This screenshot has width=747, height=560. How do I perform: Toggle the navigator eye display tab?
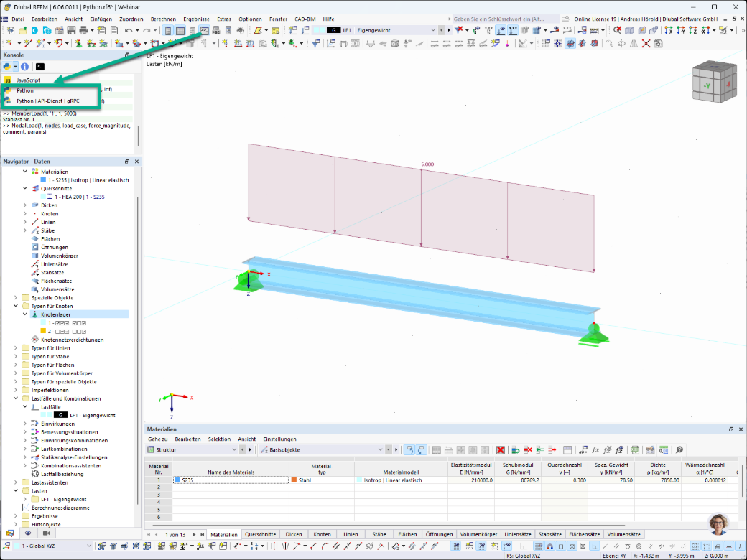(28, 533)
